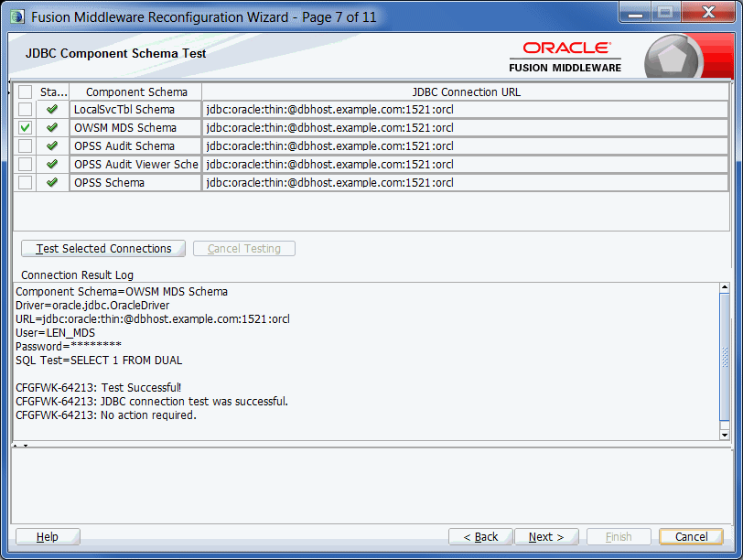The image size is (743, 560).
Task: Select the OPSS Audit Schema cell
Action: click(x=135, y=145)
